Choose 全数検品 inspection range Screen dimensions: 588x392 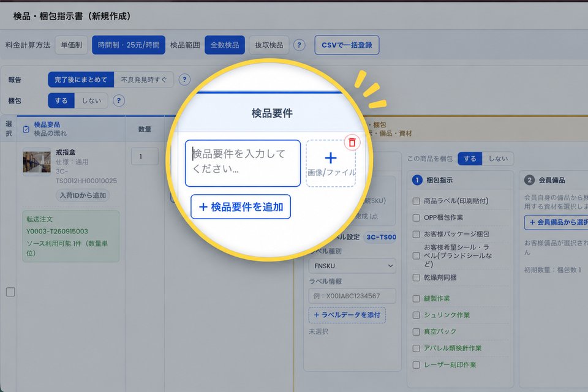click(225, 45)
